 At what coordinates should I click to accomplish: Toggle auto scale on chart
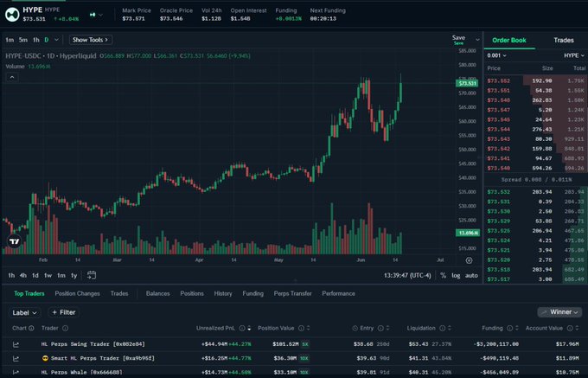point(471,276)
